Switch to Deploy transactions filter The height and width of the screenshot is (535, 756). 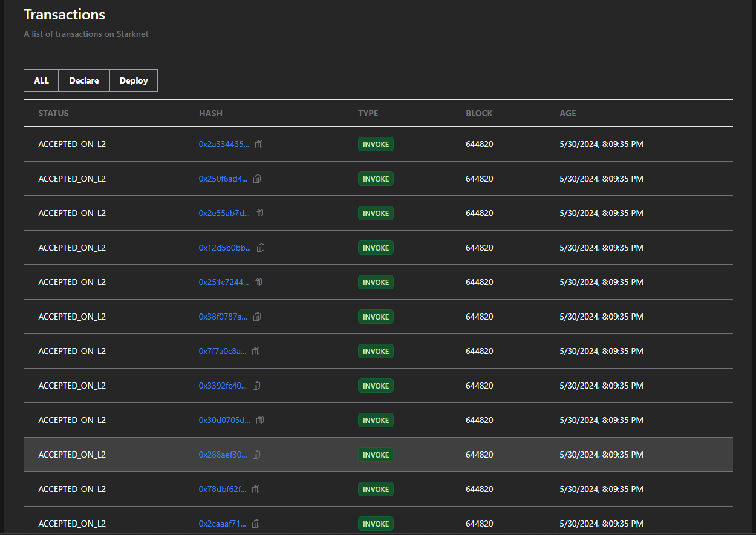pyautogui.click(x=134, y=80)
